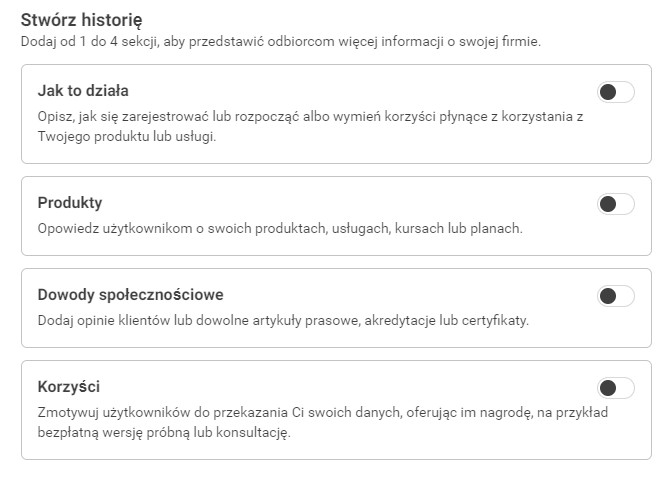The height and width of the screenshot is (481, 671).
Task: Switch on the Korzyści toggle
Action: (x=615, y=388)
